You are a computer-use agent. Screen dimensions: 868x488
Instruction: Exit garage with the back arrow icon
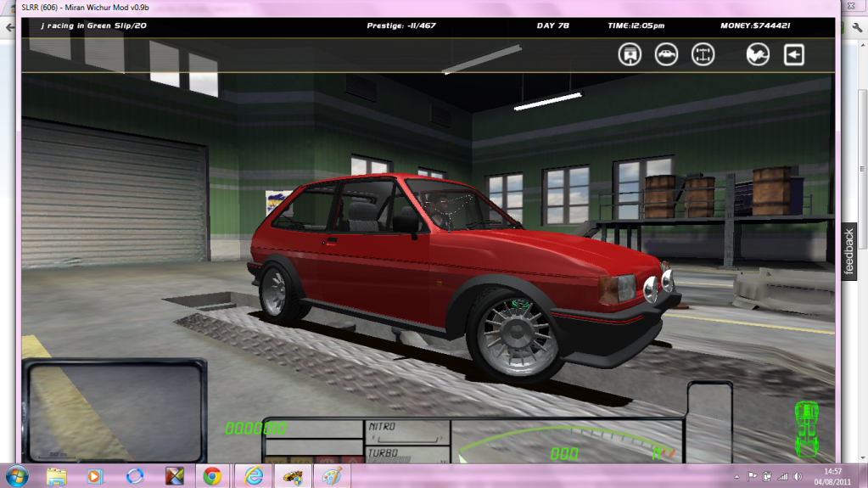click(794, 54)
